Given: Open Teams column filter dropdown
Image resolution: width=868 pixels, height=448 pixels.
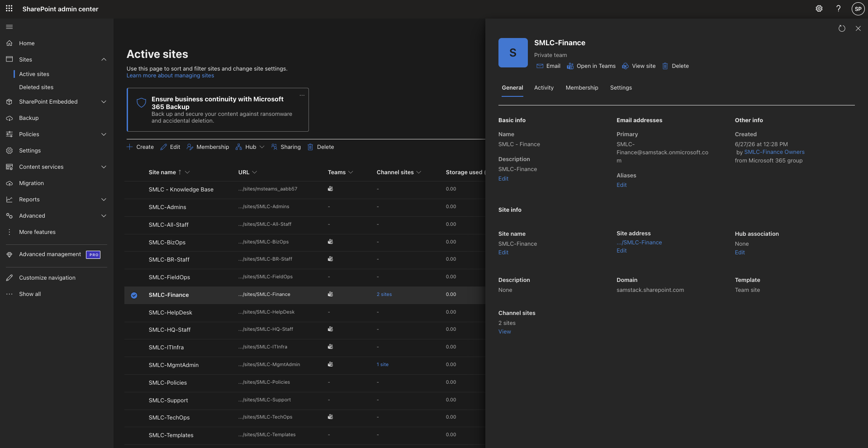Looking at the screenshot, I should [351, 172].
